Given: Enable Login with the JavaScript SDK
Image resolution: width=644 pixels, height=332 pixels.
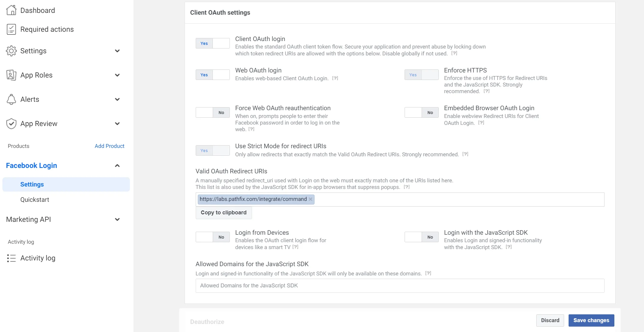Looking at the screenshot, I should click(422, 237).
